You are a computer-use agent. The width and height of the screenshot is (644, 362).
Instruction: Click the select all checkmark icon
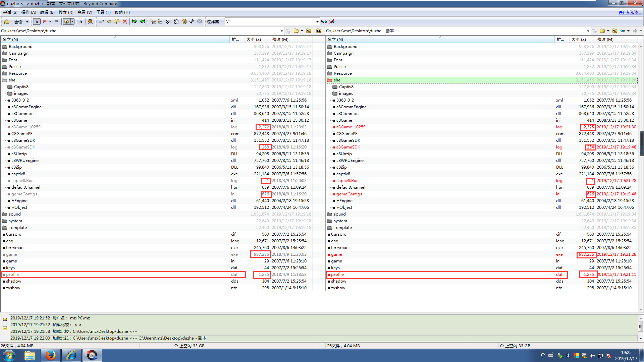coord(168,22)
